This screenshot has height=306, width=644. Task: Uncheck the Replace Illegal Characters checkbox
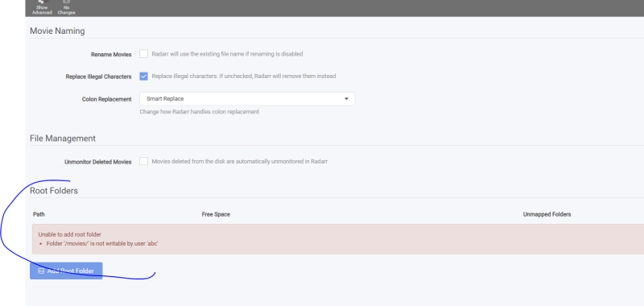pos(143,76)
